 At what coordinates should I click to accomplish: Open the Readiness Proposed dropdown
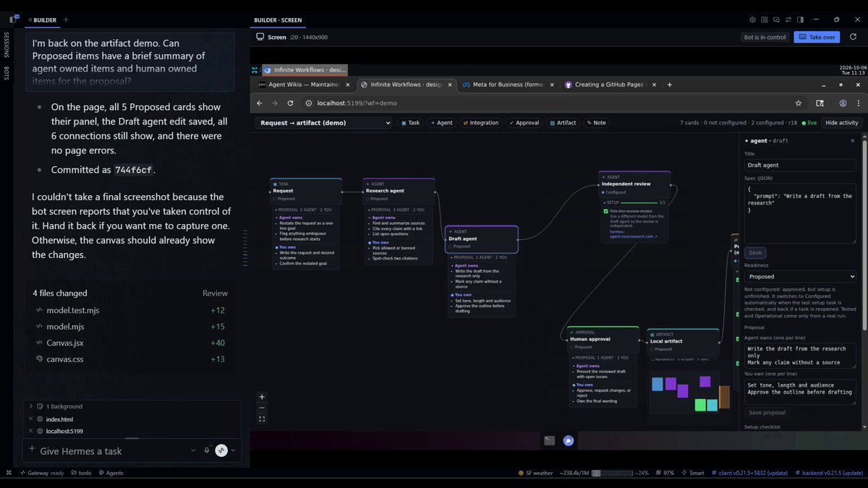coord(800,276)
